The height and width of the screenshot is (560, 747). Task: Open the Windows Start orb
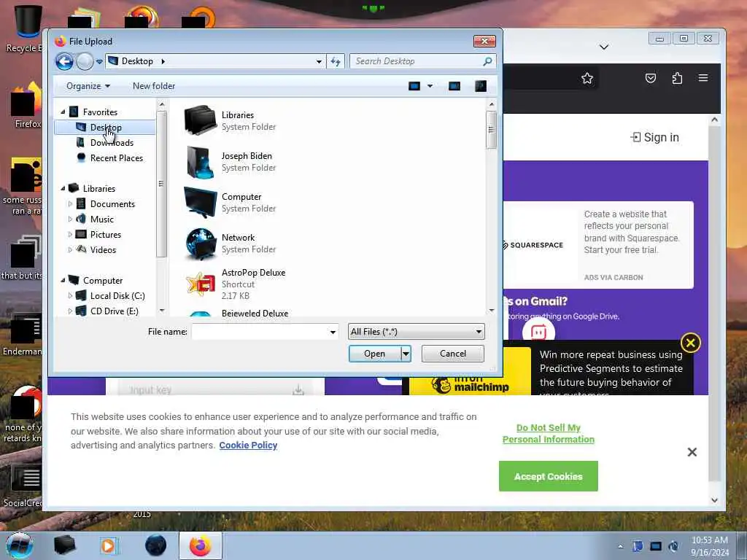[19, 545]
